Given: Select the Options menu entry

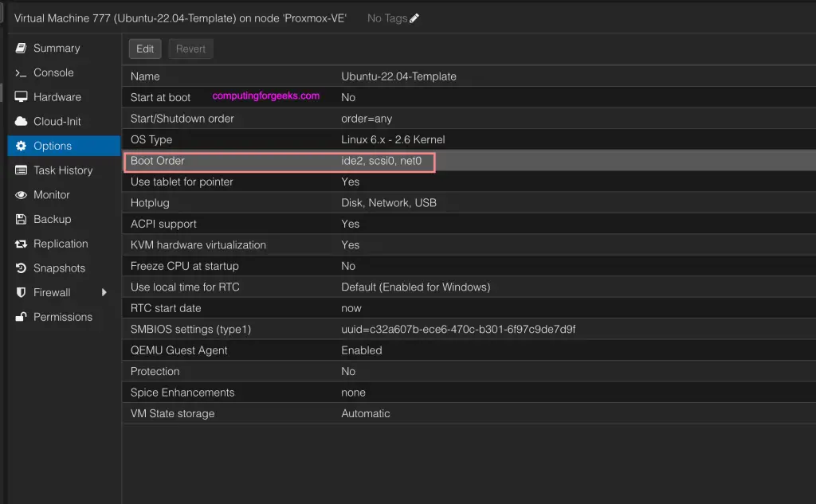Looking at the screenshot, I should coord(64,147).
